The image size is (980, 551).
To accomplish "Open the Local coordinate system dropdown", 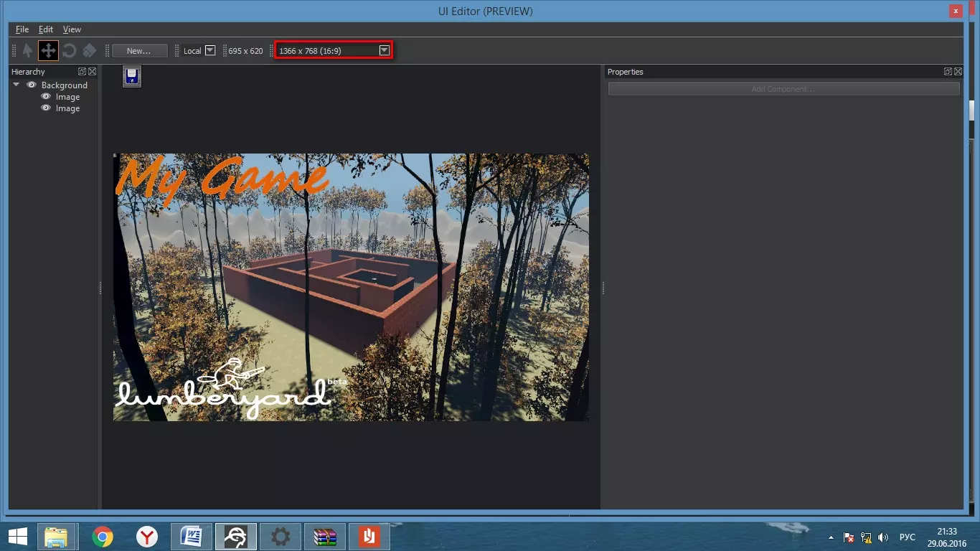I will [x=210, y=51].
